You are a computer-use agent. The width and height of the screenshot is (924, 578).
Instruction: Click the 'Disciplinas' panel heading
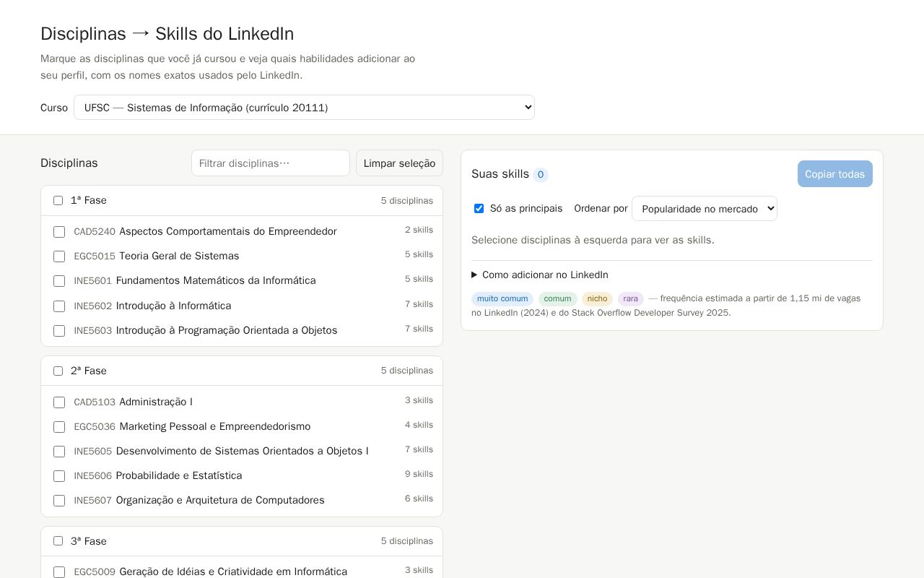[x=69, y=163]
